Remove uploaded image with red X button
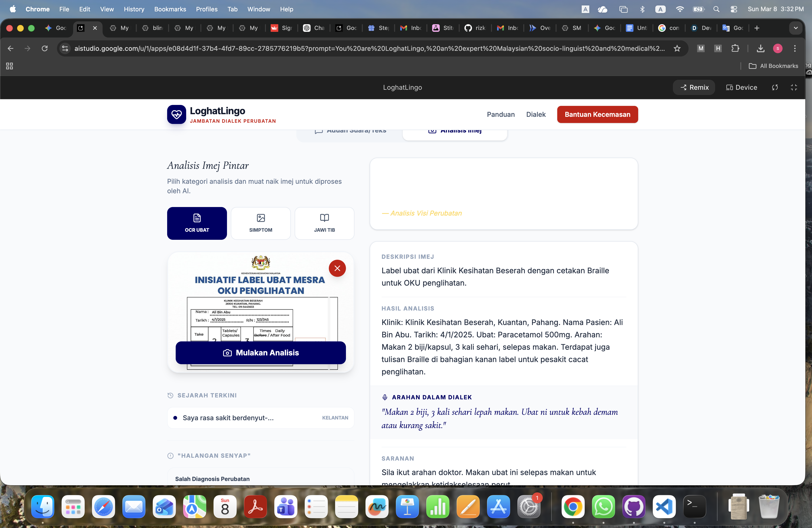 click(337, 269)
